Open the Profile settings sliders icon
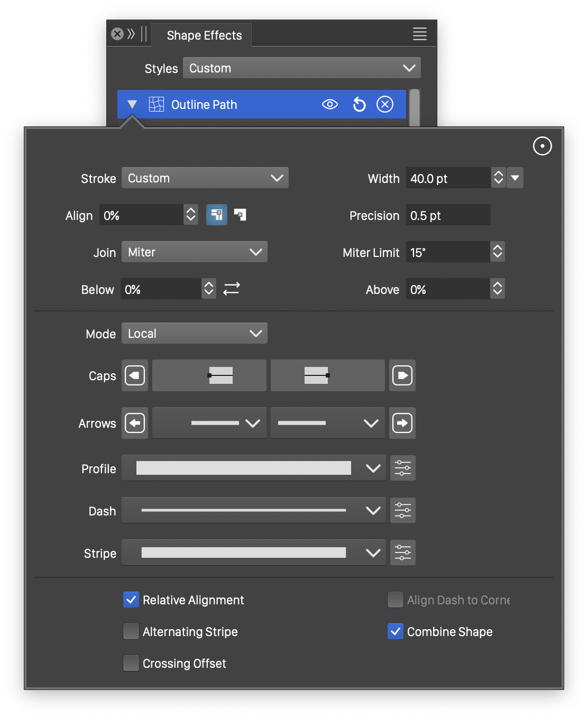The width and height of the screenshot is (588, 718). click(402, 468)
